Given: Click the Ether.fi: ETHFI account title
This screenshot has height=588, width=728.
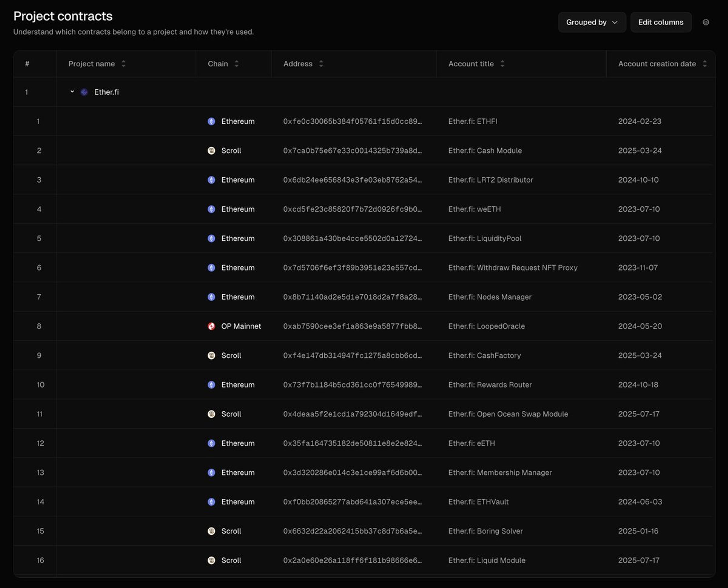Looking at the screenshot, I should pyautogui.click(x=473, y=121).
